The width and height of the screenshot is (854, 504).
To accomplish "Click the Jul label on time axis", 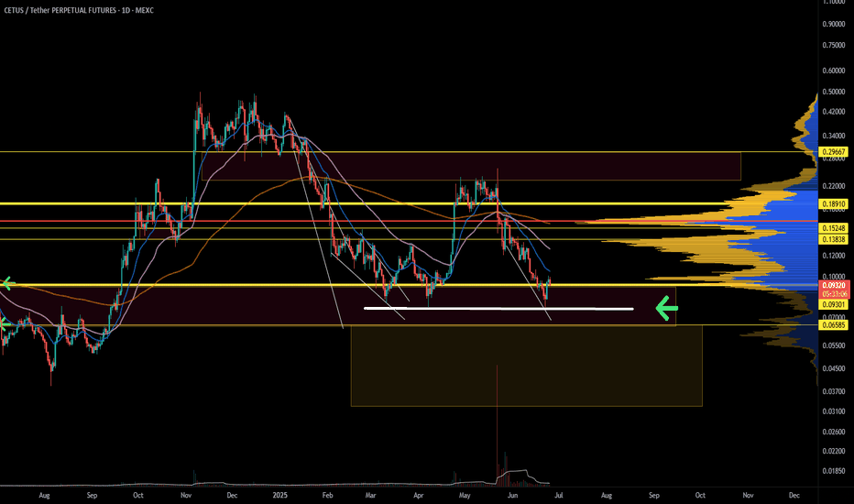I will click(x=559, y=495).
